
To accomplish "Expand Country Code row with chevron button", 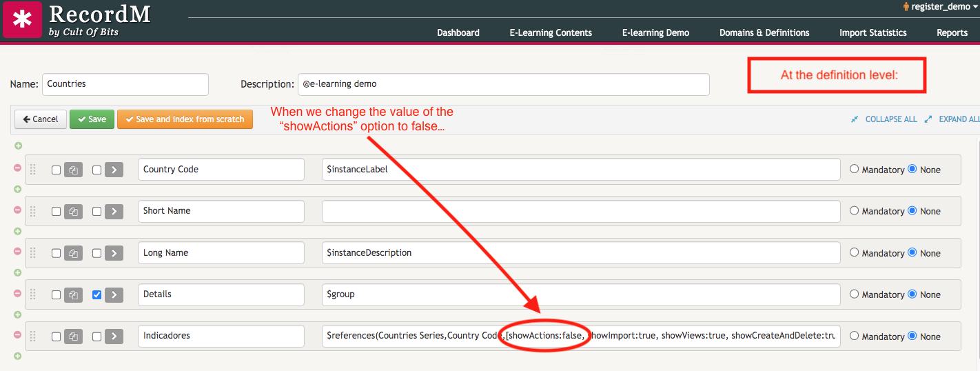I will point(114,170).
